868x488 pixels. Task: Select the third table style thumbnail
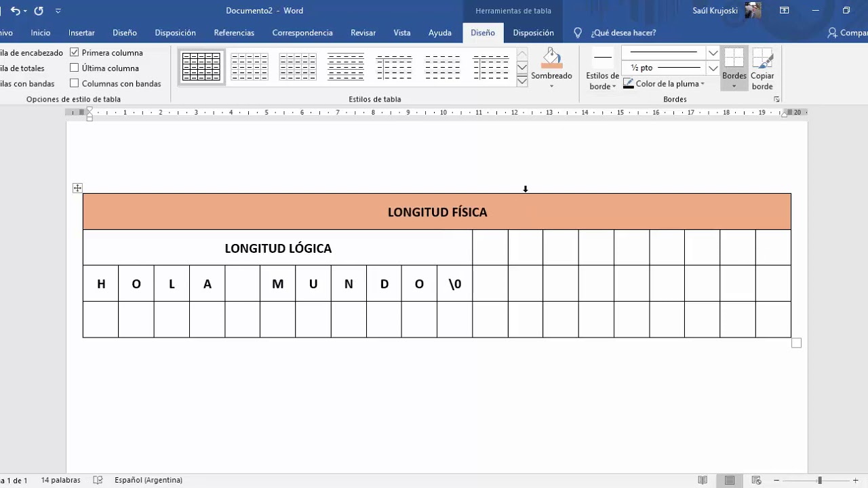(x=298, y=66)
